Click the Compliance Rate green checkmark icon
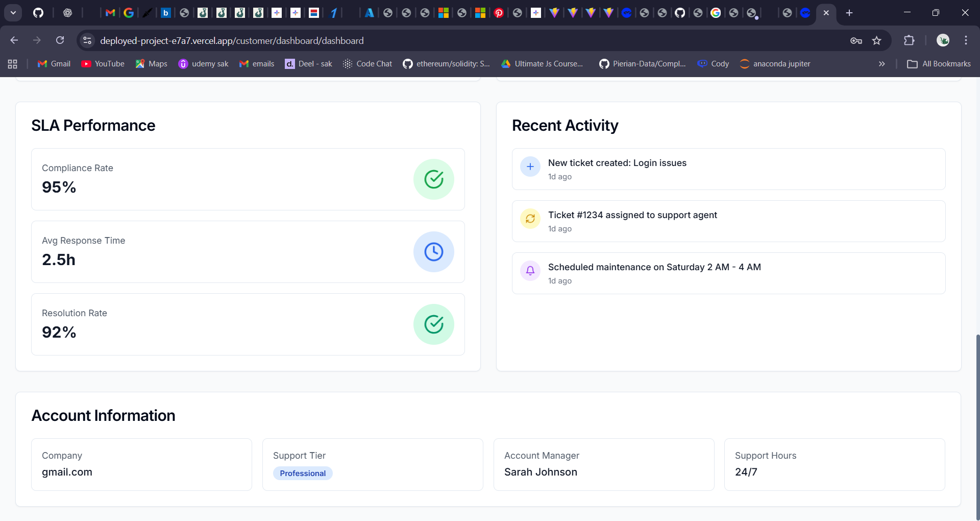The image size is (980, 521). pyautogui.click(x=434, y=179)
